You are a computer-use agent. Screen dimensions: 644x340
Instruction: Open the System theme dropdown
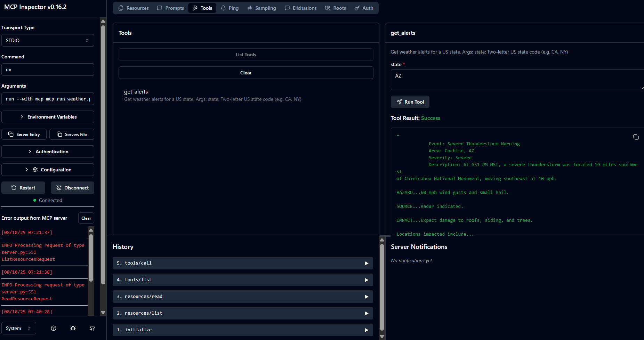pos(18,328)
